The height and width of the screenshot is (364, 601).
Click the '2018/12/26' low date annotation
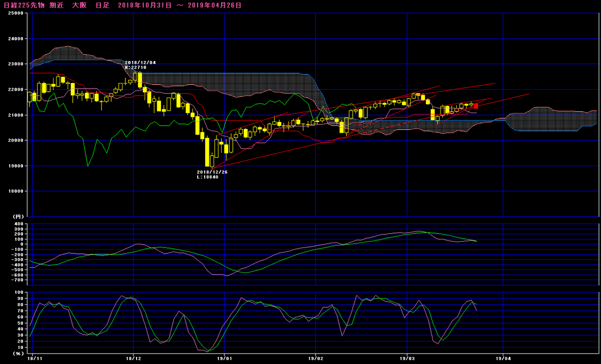click(x=212, y=172)
